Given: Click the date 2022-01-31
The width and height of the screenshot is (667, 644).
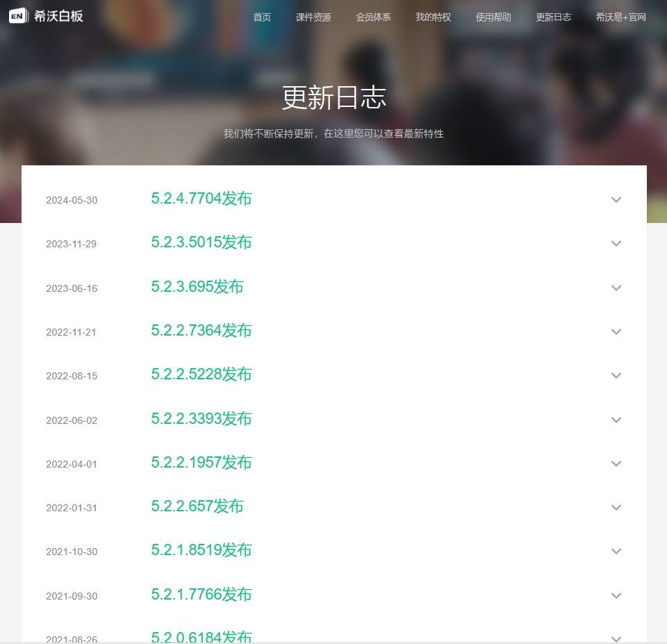Looking at the screenshot, I should [x=72, y=508].
